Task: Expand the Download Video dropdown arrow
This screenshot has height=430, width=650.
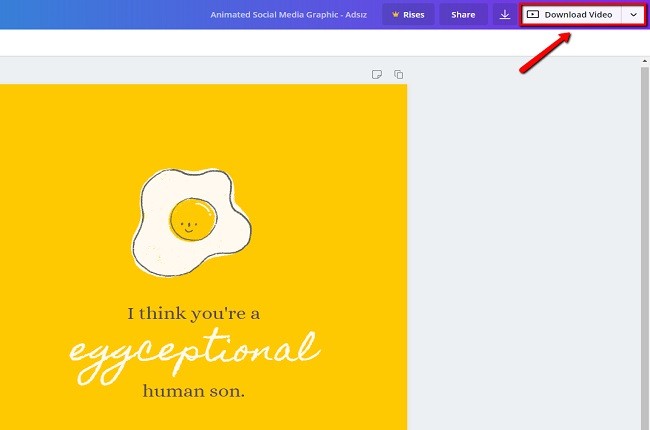Action: coord(633,15)
